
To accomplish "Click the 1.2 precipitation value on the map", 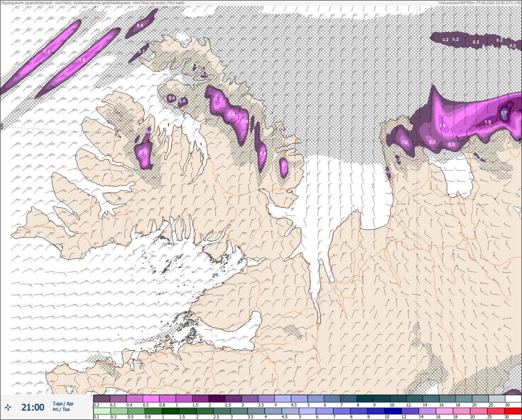I will 219,100.
